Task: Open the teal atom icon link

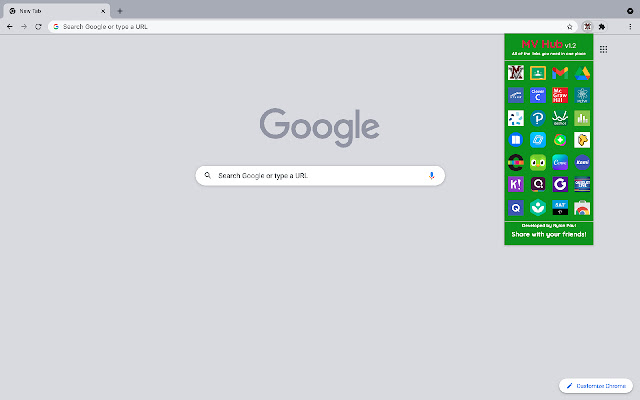Action: point(582,96)
